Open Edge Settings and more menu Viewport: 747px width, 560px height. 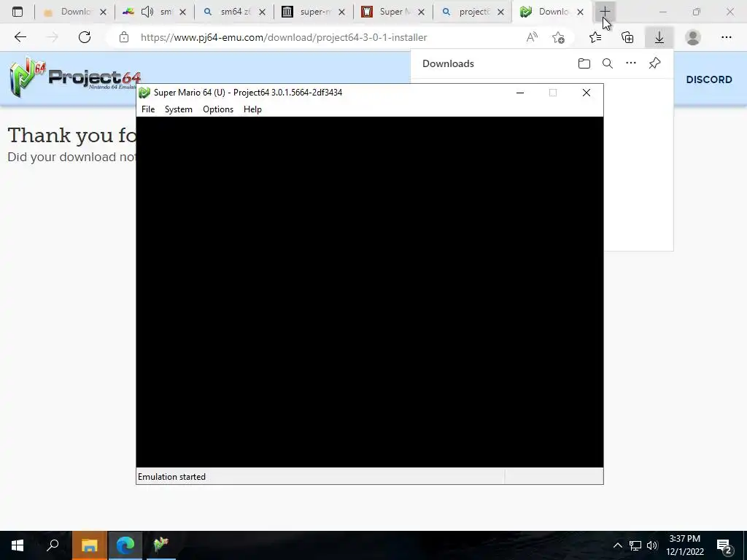[726, 37]
